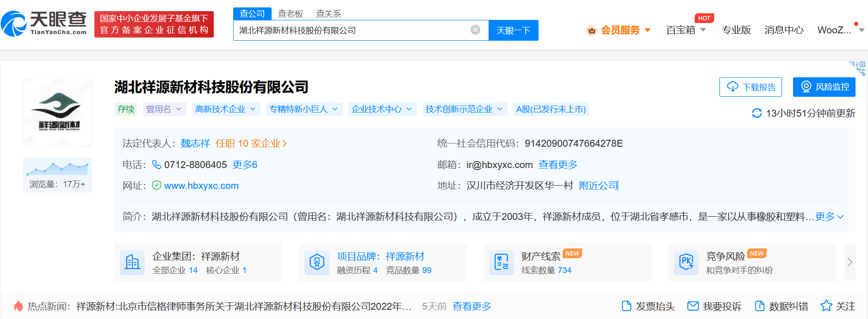Click the flame icon by 热点新闻
Screen dimensions: 868x319
19,306
